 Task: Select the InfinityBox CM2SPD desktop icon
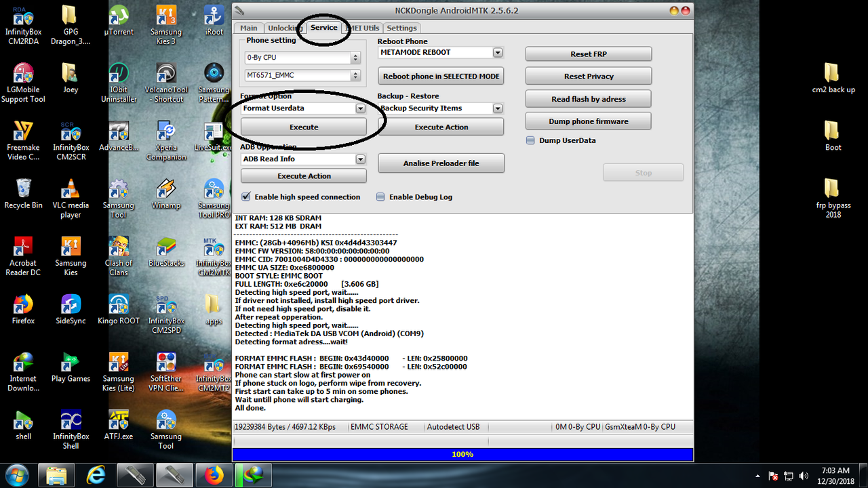[166, 314]
